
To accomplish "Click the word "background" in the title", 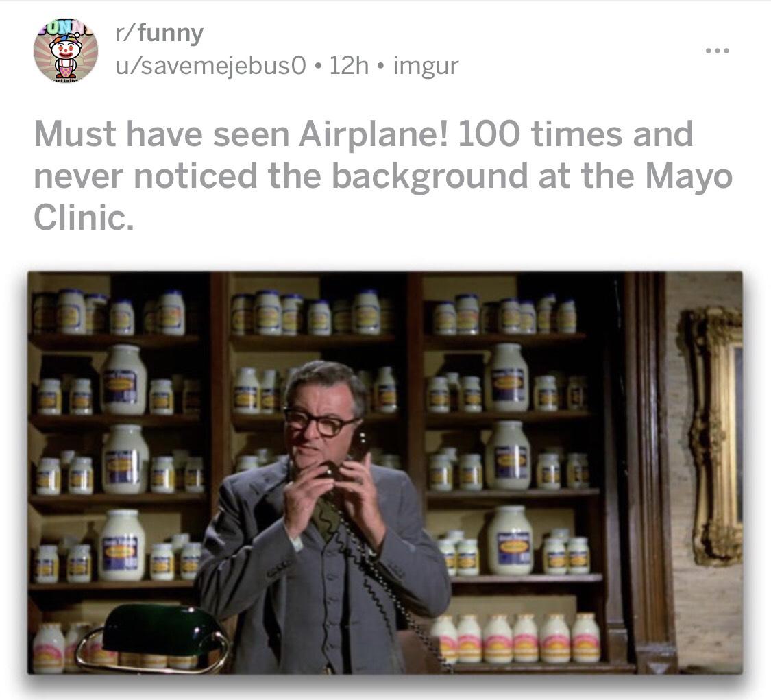I will click(429, 177).
